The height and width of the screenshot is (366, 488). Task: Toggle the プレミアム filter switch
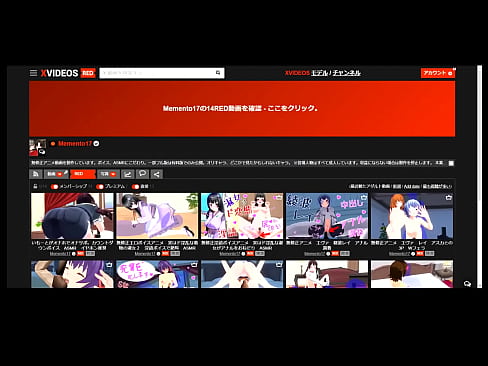(100, 187)
